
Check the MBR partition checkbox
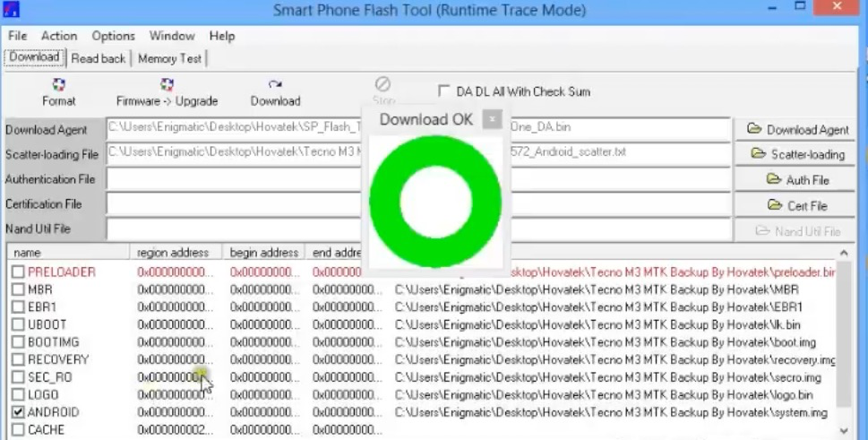(18, 289)
